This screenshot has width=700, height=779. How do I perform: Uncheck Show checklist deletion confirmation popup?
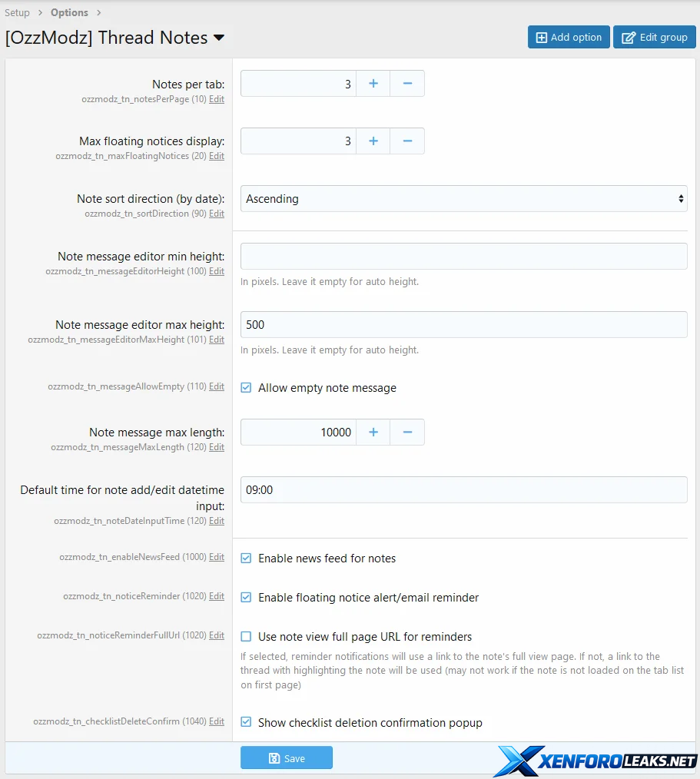(x=246, y=722)
